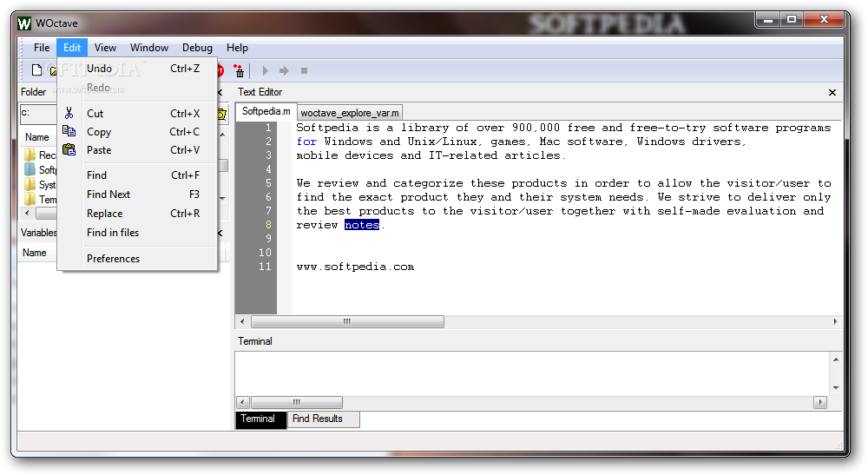
Task: Click terminal vertical scroll up arrow
Action: tap(835, 360)
